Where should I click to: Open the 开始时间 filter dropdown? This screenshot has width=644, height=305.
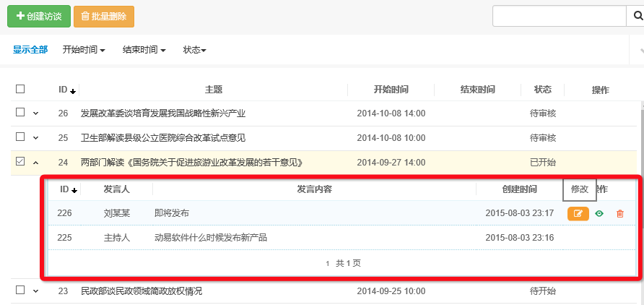click(84, 50)
